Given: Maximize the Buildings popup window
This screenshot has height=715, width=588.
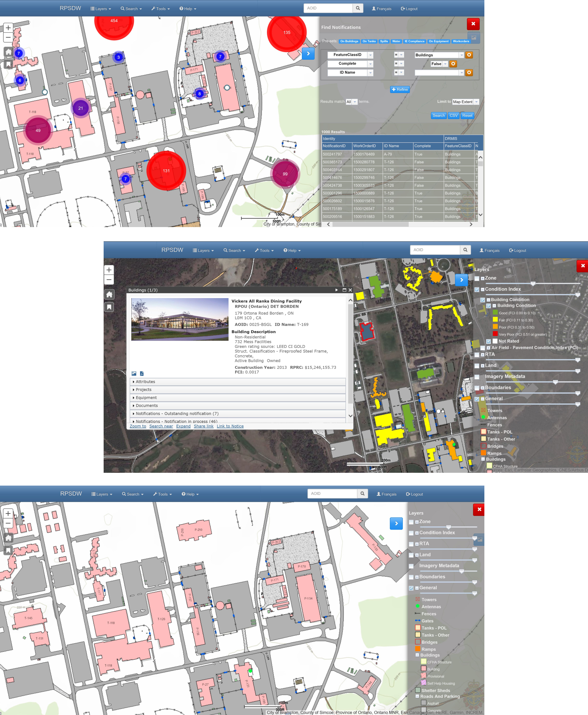Looking at the screenshot, I should point(344,290).
